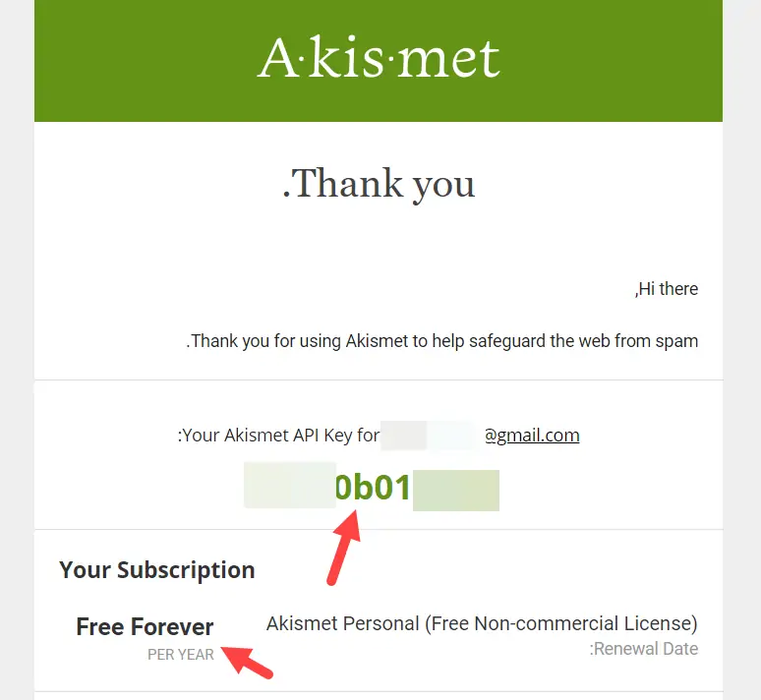Click the letter A in the Akismet logo
Viewport: 761px width, 700px height.
pos(278,59)
